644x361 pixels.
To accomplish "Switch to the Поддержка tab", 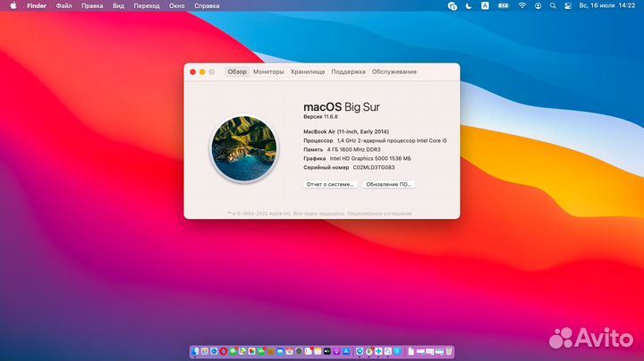I will (348, 71).
